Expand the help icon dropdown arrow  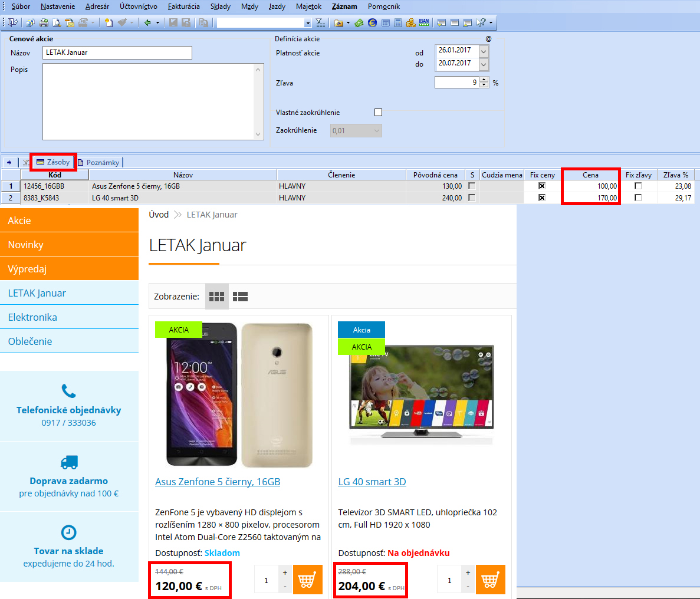coord(491,23)
